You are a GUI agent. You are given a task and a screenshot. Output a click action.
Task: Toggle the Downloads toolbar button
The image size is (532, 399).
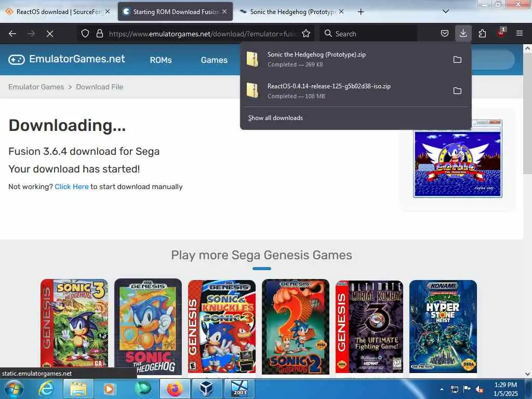(463, 34)
